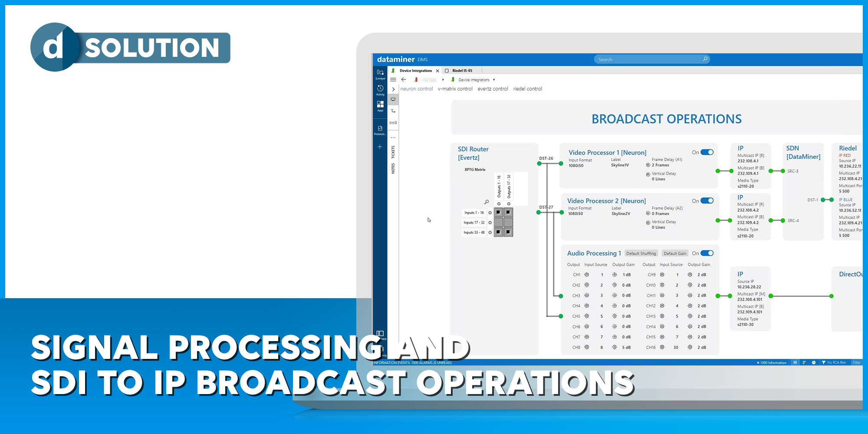Toggle Audio Processing 1 off

point(707,253)
